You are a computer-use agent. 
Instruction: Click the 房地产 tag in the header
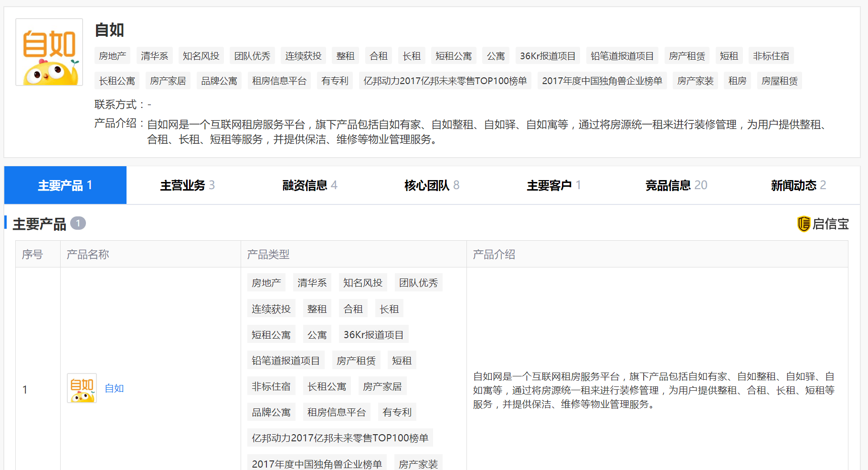pyautogui.click(x=113, y=56)
